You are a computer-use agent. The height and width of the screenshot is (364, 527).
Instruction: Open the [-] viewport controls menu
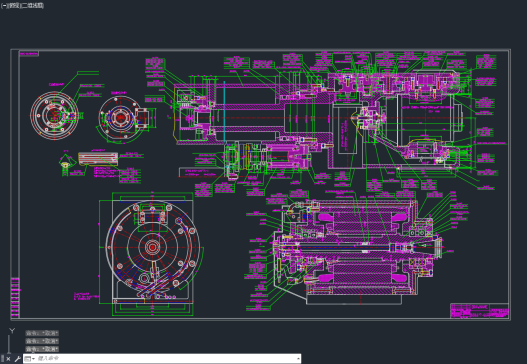click(x=4, y=5)
